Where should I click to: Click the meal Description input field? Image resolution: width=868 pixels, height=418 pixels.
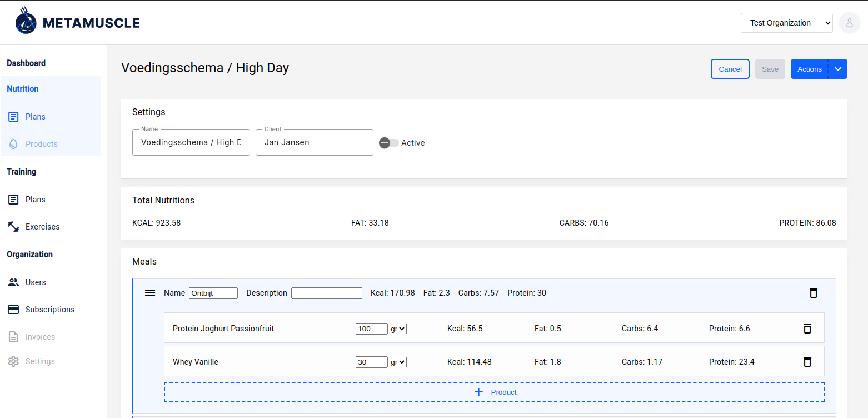(326, 293)
